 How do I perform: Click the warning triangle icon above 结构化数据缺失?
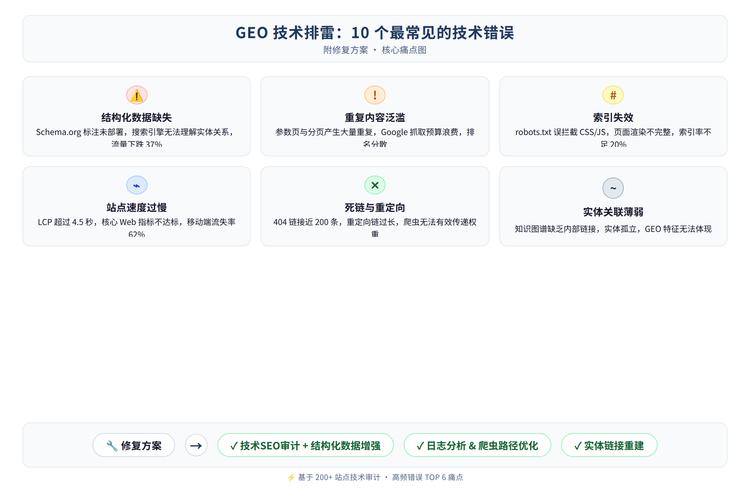pyautogui.click(x=136, y=95)
